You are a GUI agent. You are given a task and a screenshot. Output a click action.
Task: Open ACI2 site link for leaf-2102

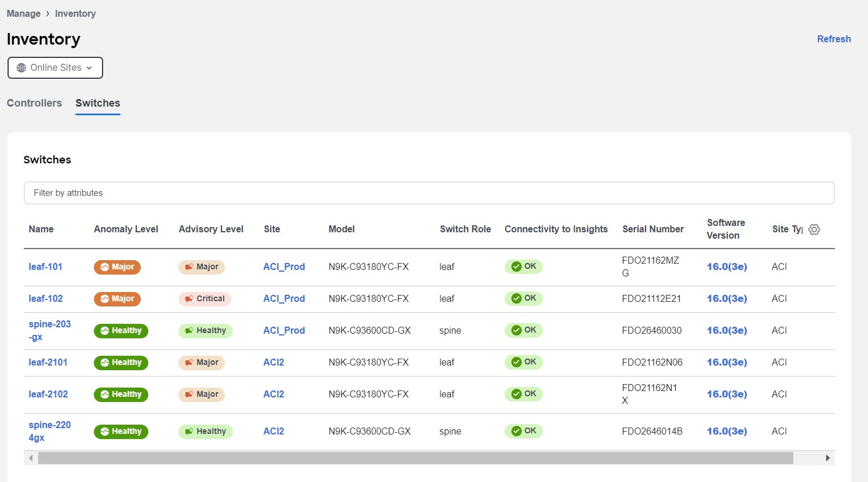pos(273,395)
